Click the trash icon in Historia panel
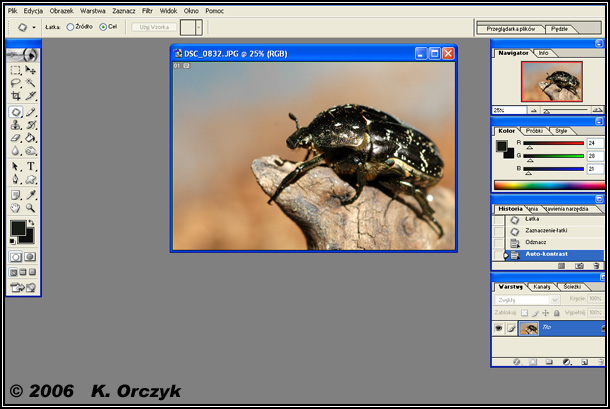Image resolution: width=610 pixels, height=409 pixels. (x=596, y=266)
